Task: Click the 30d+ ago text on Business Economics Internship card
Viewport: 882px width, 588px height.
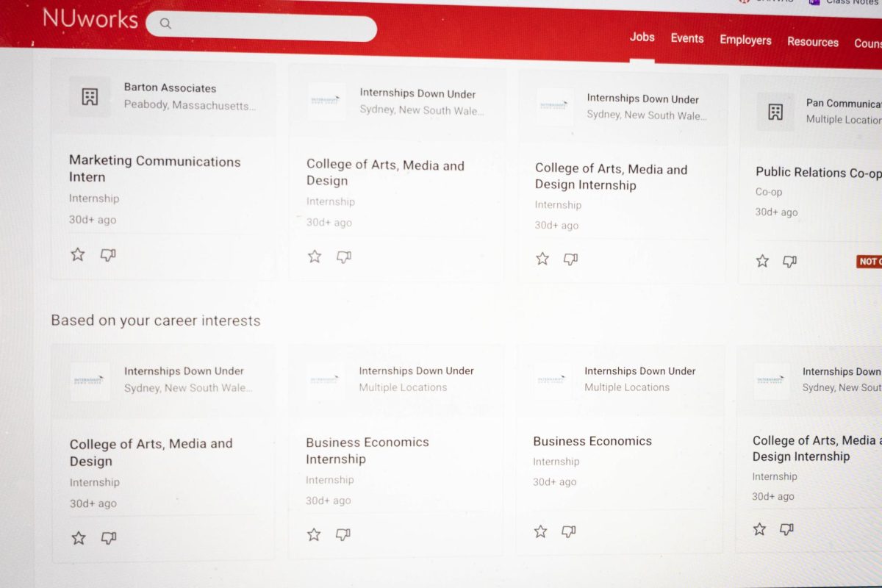Action: coord(329,501)
